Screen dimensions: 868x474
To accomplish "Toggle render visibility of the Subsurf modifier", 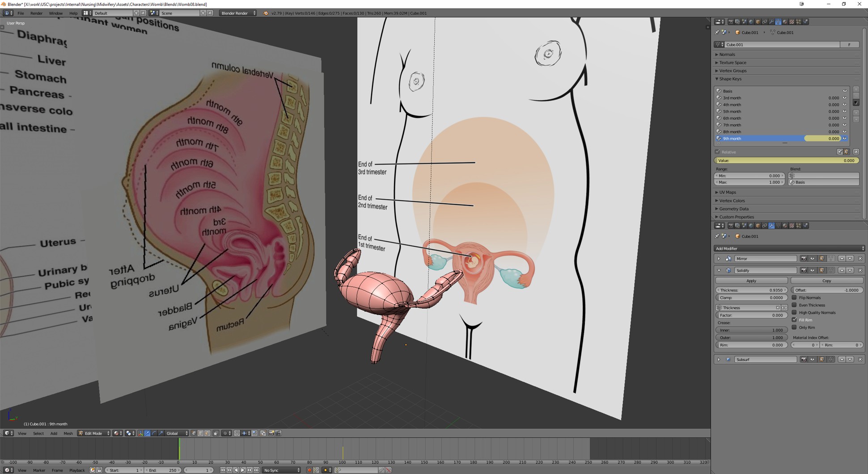I will (x=804, y=360).
